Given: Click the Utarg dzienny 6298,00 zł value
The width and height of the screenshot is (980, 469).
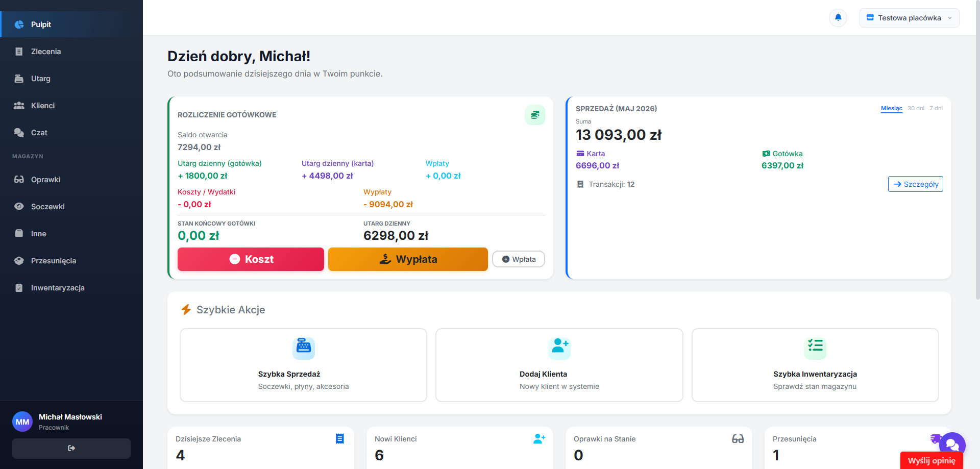Looking at the screenshot, I should pos(396,236).
